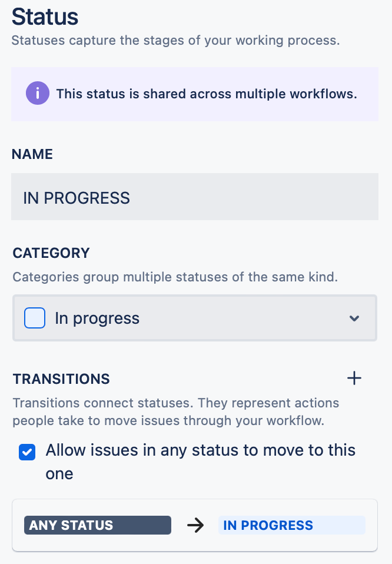Click the purple info icon in banner

[38, 93]
